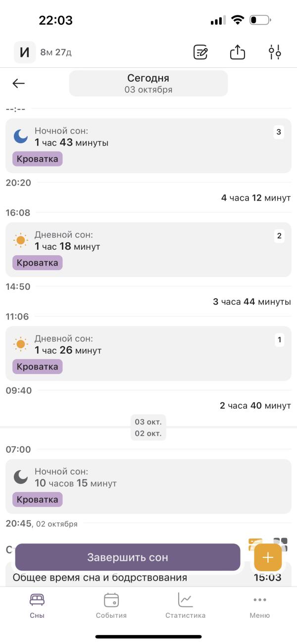The image size is (297, 644).
Task: Tap the Завершить сон button
Action: coord(128,557)
